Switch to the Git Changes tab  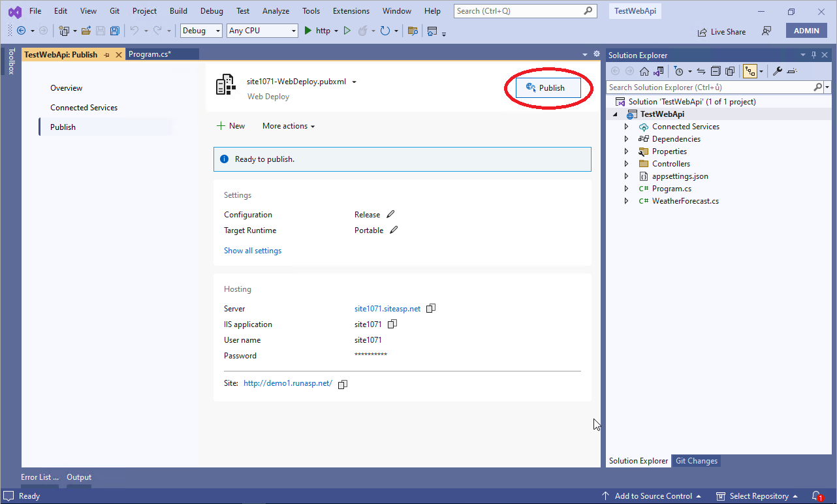click(697, 461)
